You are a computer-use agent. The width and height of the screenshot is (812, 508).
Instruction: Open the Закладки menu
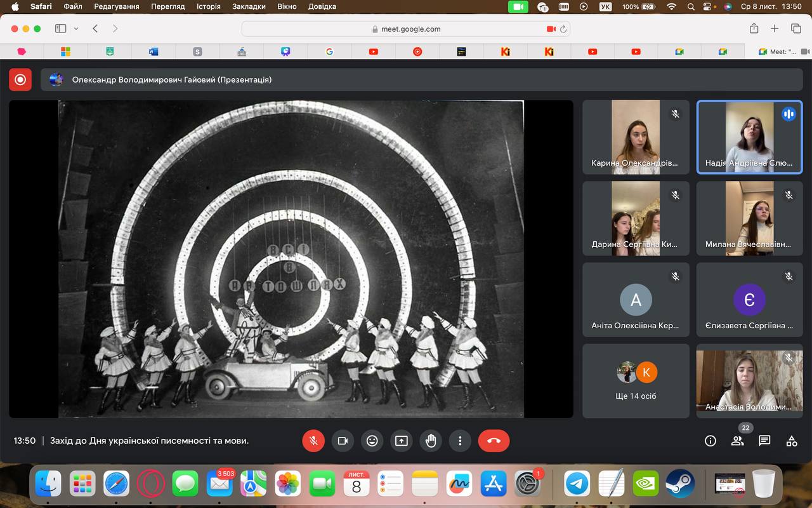coord(249,6)
